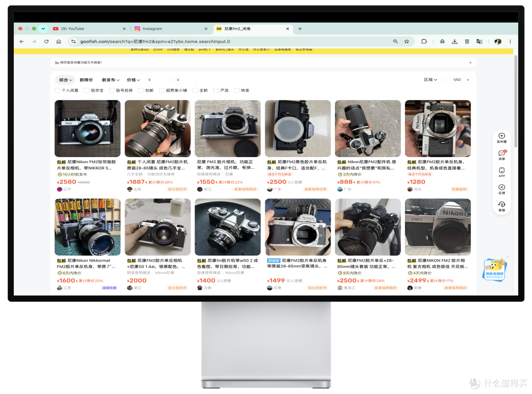532x394 pixels.
Task: Click the minimum price input field
Action: 158,80
